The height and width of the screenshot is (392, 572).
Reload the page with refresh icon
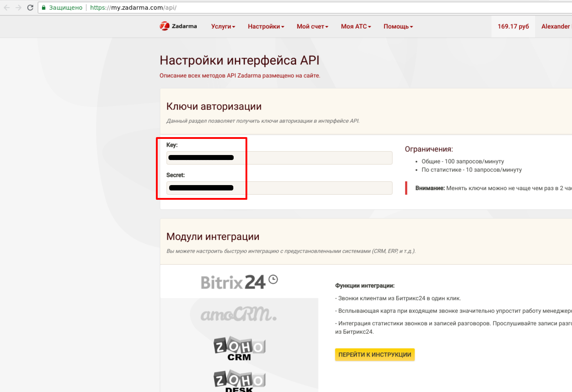click(x=30, y=8)
